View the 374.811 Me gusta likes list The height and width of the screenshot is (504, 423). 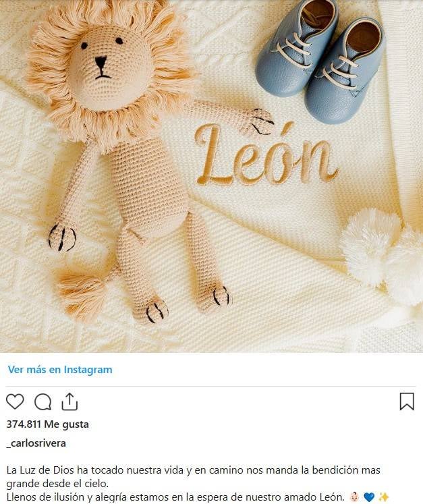click(x=47, y=424)
